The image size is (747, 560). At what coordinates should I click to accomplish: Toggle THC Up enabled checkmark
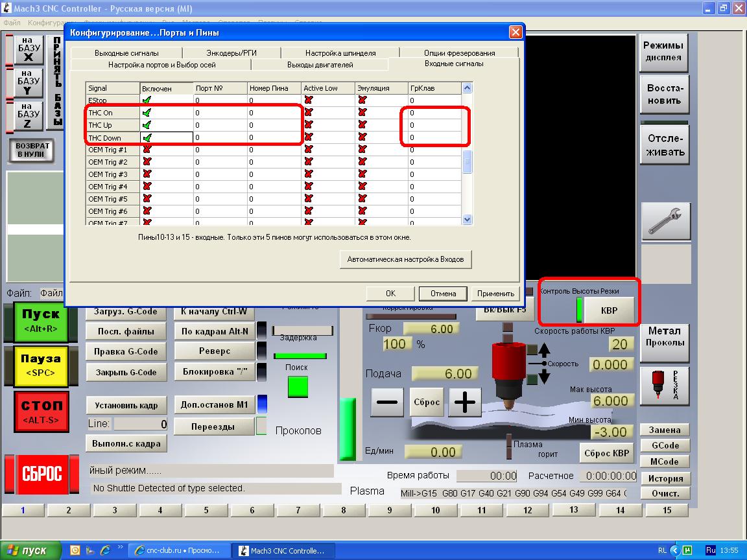coord(147,125)
